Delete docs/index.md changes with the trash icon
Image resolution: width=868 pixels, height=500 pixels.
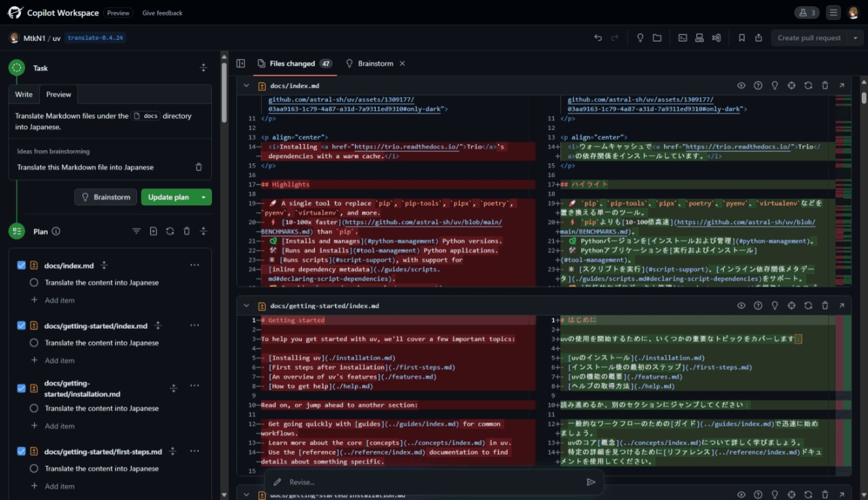825,86
